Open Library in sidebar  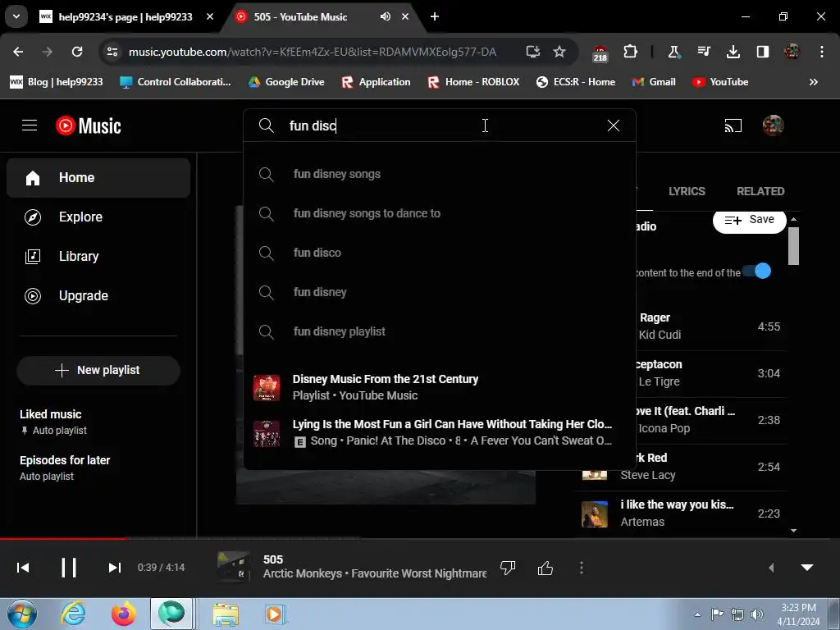tap(98, 256)
